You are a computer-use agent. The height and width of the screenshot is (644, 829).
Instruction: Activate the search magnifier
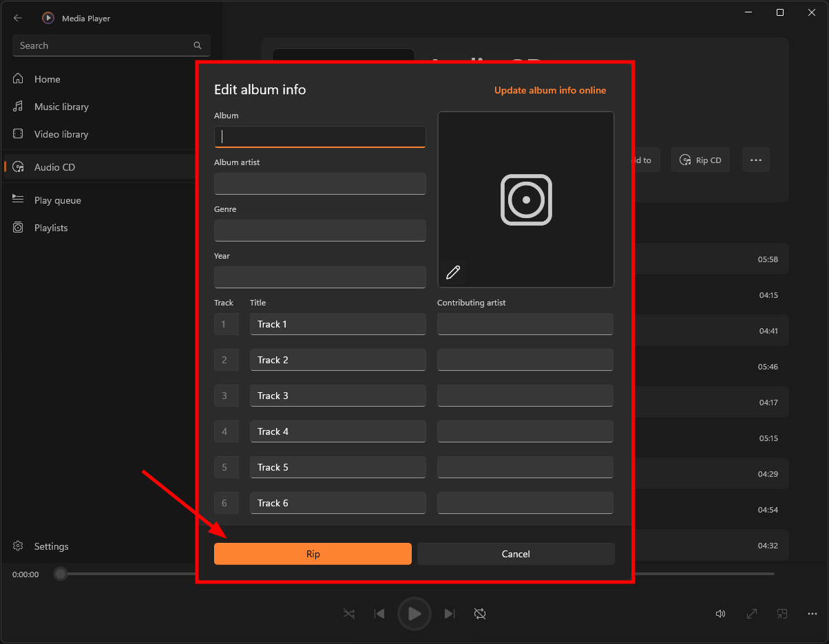(x=198, y=45)
